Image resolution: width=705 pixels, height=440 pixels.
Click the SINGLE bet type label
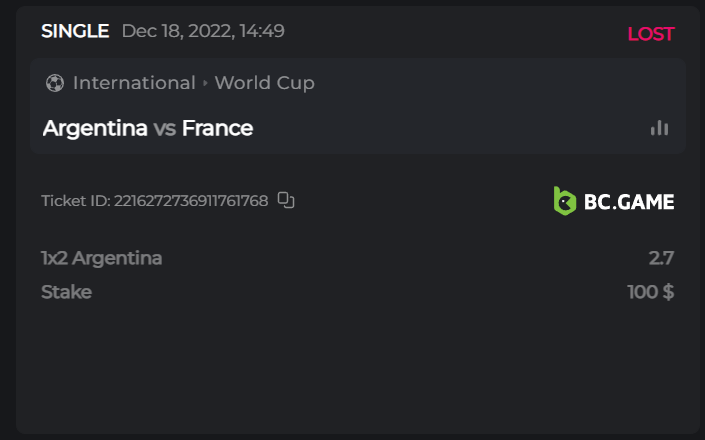click(75, 31)
